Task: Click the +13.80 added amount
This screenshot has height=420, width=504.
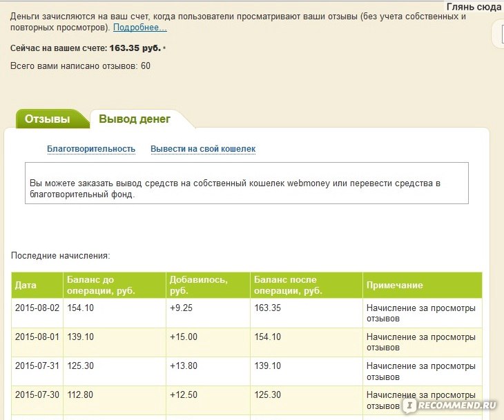Action: [x=184, y=366]
